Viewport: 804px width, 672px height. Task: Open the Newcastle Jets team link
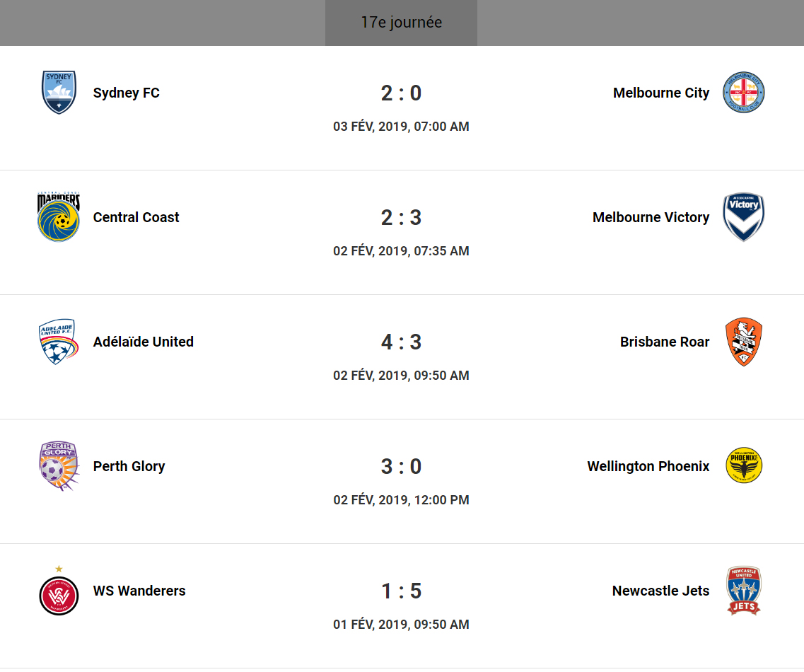pos(660,591)
